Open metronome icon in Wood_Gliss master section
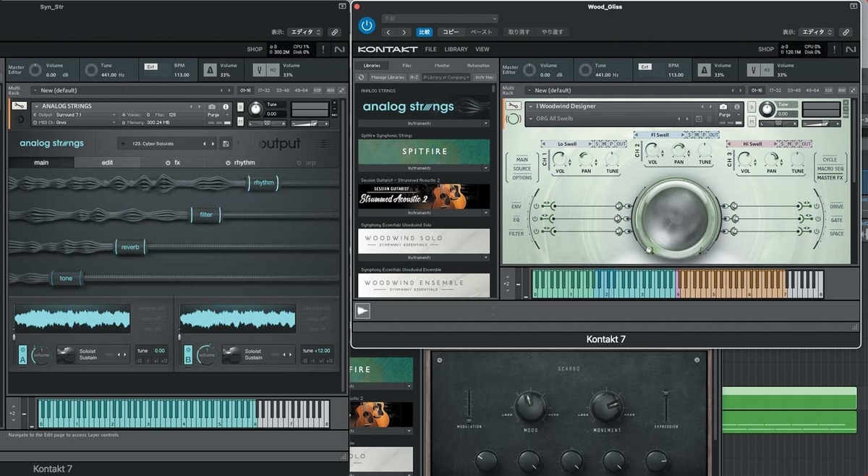The width and height of the screenshot is (868, 476). tap(705, 69)
